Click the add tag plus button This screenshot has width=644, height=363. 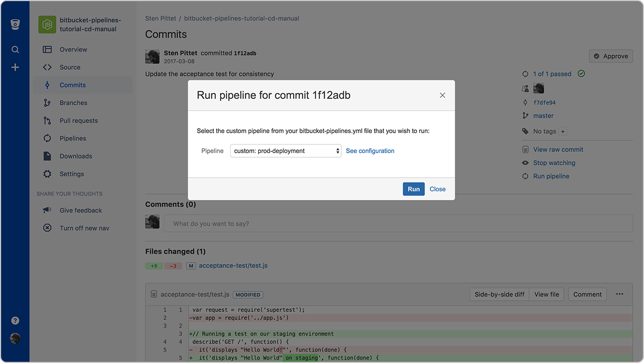562,130
